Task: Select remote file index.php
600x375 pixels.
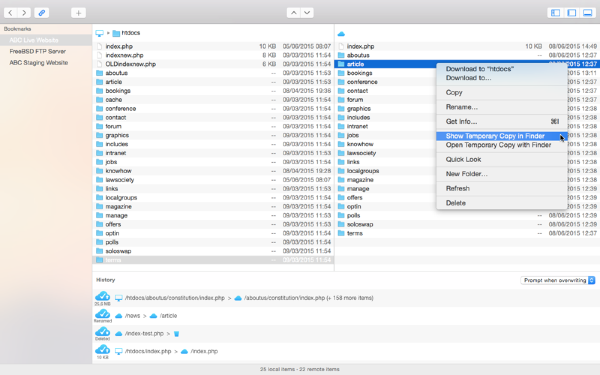Action: tap(467, 46)
